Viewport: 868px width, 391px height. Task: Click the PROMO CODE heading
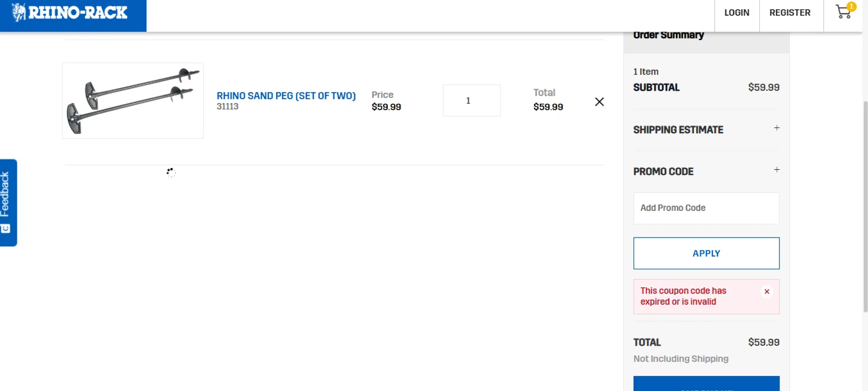pos(663,171)
